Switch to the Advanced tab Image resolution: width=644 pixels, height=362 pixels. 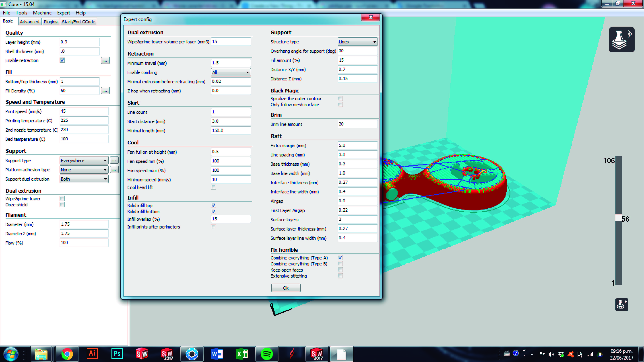pyautogui.click(x=29, y=22)
